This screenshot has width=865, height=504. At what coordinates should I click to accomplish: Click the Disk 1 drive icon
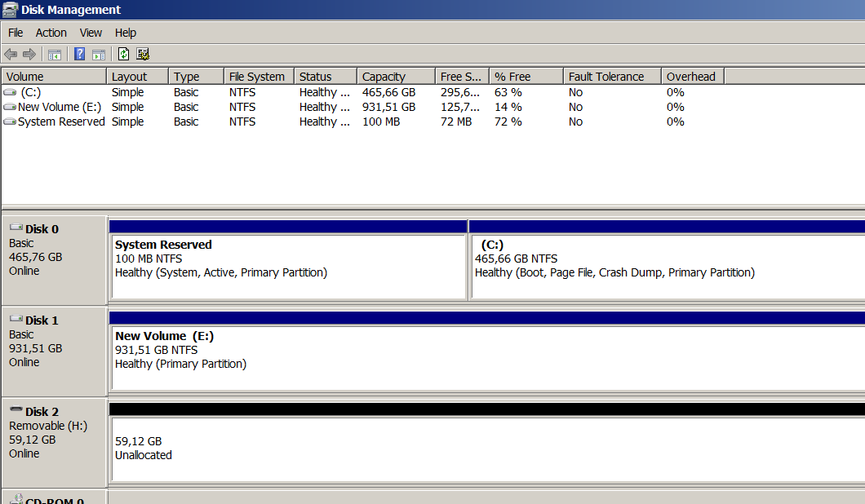tap(16, 319)
